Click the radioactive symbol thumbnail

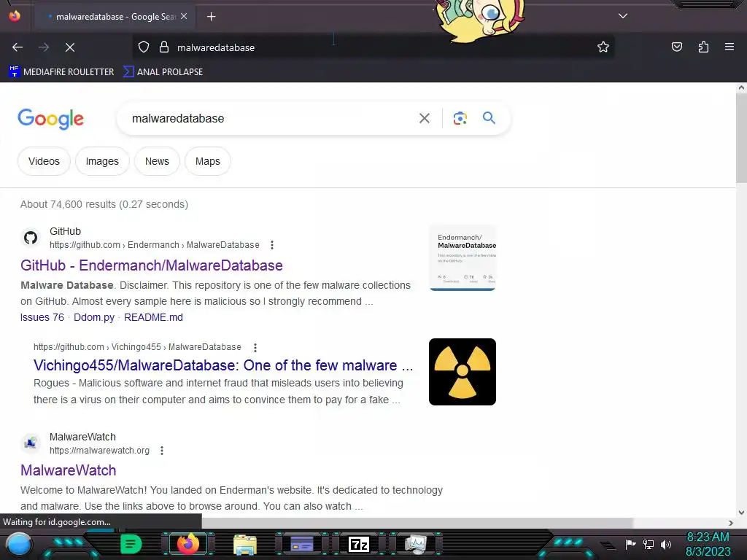click(x=462, y=372)
